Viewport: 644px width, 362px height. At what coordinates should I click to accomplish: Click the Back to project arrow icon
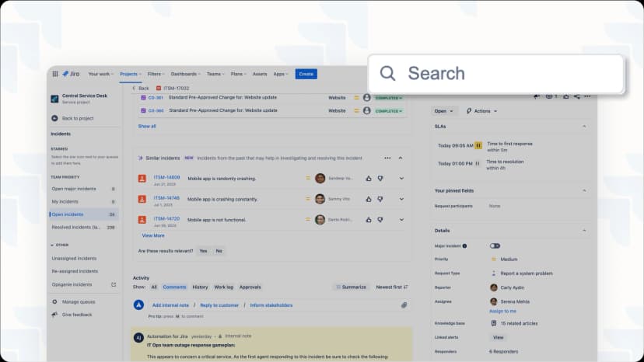(54, 118)
